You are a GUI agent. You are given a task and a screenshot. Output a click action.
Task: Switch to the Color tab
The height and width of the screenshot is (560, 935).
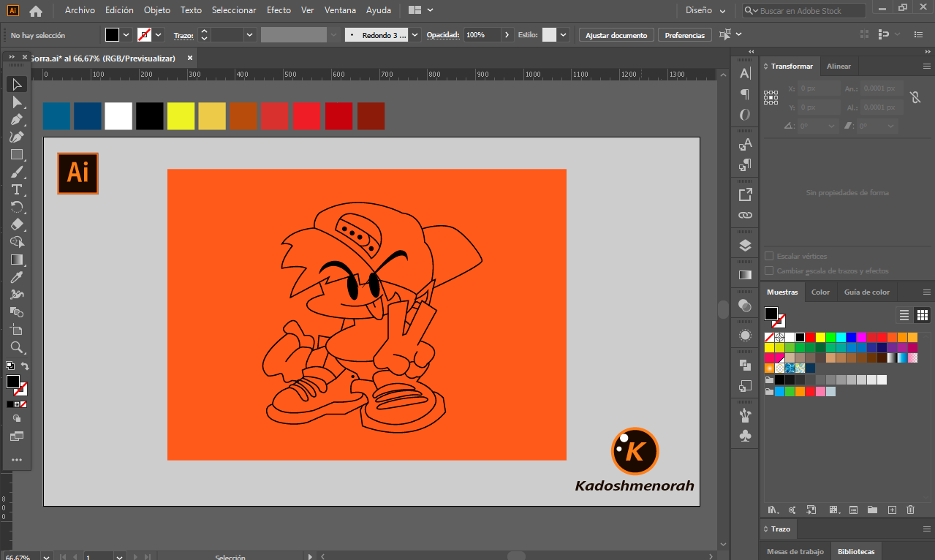(821, 292)
